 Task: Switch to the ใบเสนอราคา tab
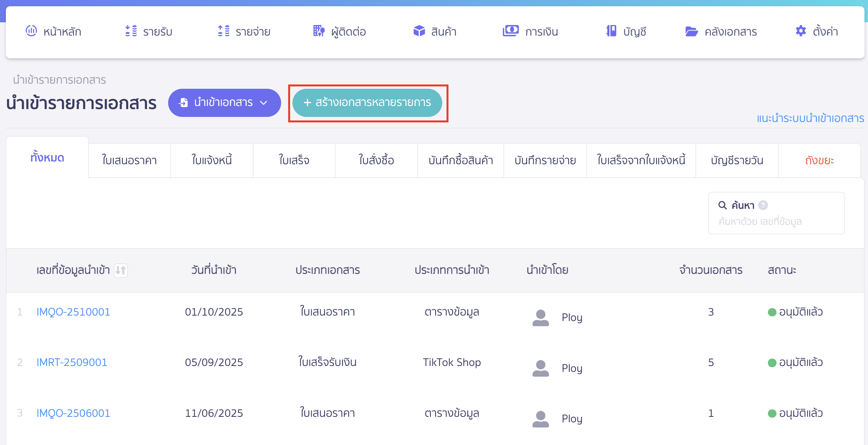point(129,160)
